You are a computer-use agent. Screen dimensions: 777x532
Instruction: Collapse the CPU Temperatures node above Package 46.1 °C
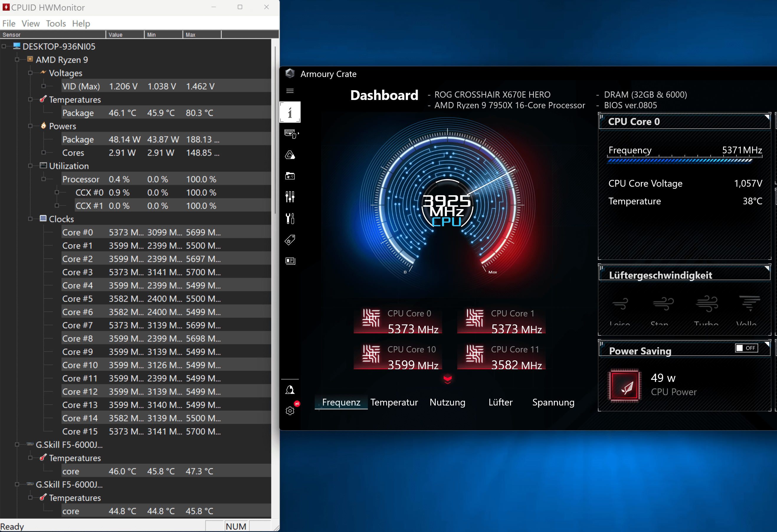pyautogui.click(x=30, y=99)
